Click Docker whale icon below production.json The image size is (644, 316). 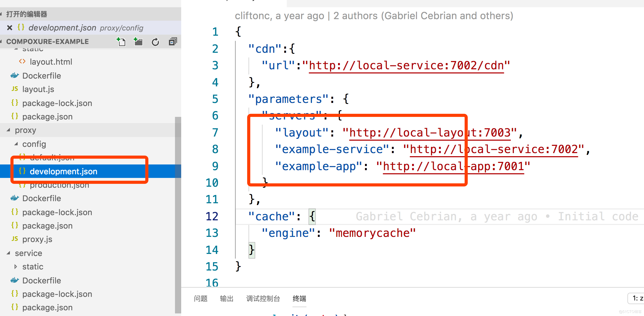tap(15, 198)
